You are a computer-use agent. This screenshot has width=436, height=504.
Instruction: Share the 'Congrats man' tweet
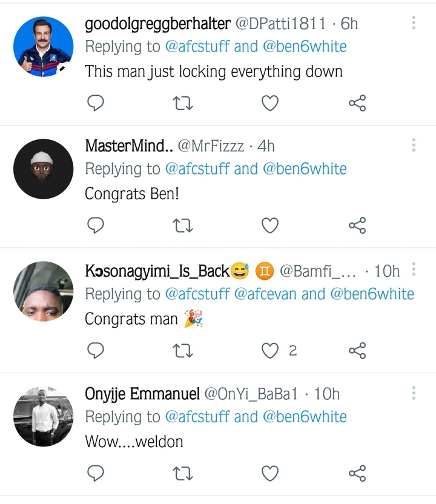(357, 350)
